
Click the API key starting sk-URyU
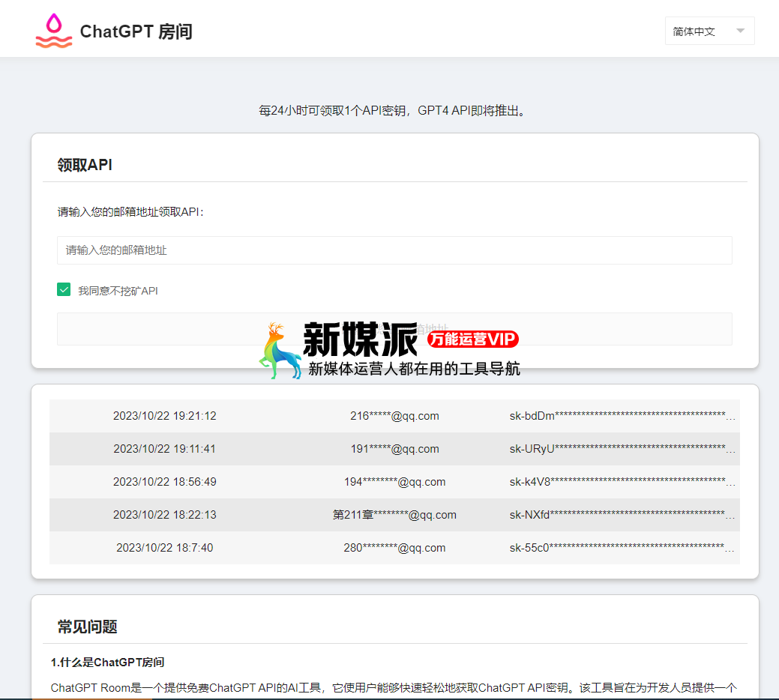[x=622, y=449]
